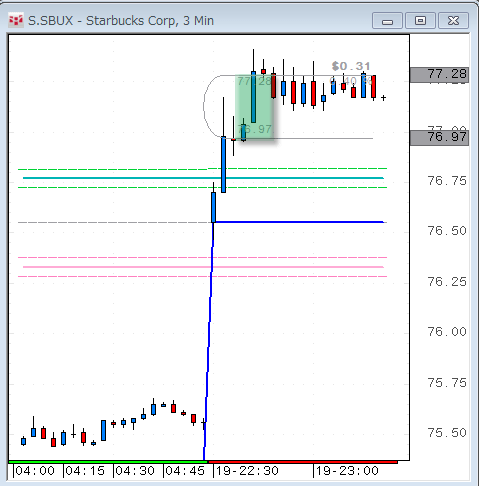Select the 76.97 price marker on axis

pos(439,137)
